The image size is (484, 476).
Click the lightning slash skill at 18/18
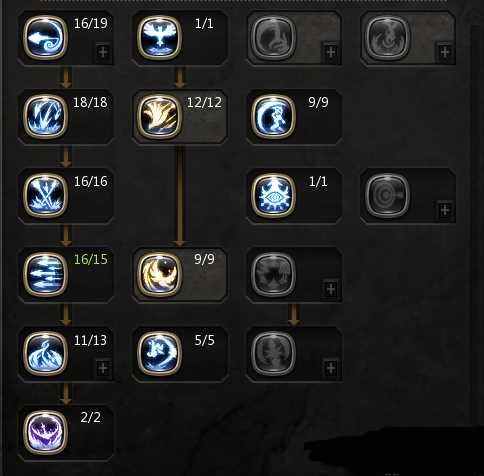45,117
